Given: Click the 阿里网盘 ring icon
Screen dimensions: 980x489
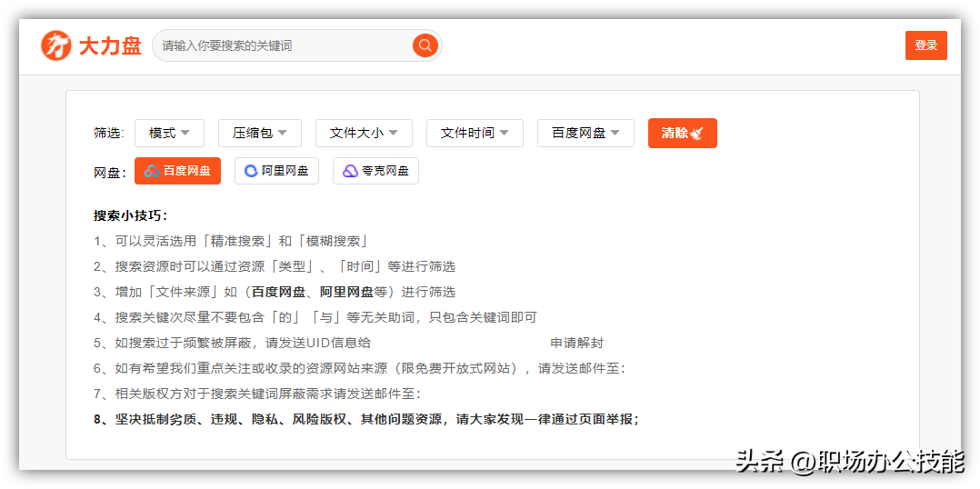Looking at the screenshot, I should click(x=251, y=171).
